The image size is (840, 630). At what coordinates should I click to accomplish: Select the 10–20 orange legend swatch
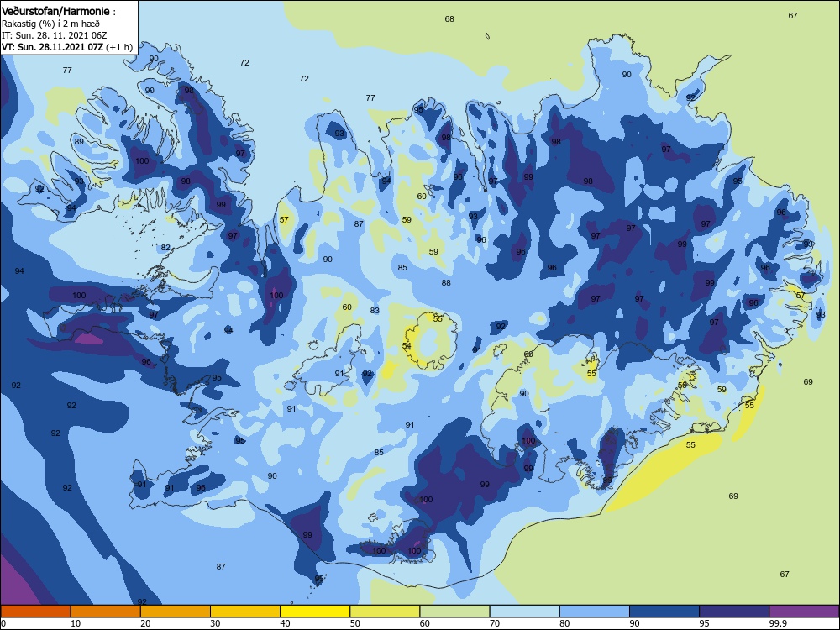106,612
